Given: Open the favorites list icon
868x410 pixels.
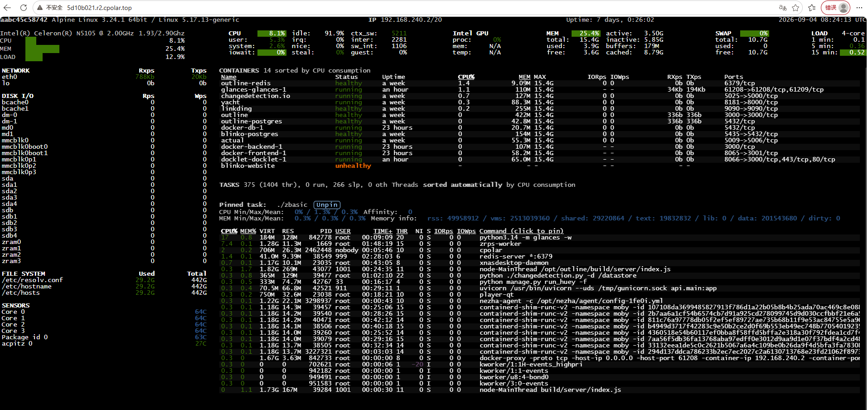Looking at the screenshot, I should 812,8.
